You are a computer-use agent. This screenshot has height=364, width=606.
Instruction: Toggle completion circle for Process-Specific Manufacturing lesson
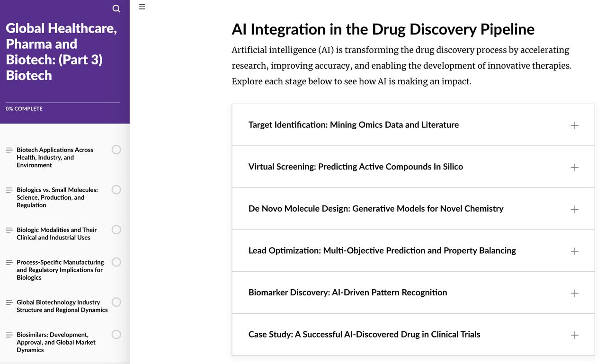coord(116,262)
